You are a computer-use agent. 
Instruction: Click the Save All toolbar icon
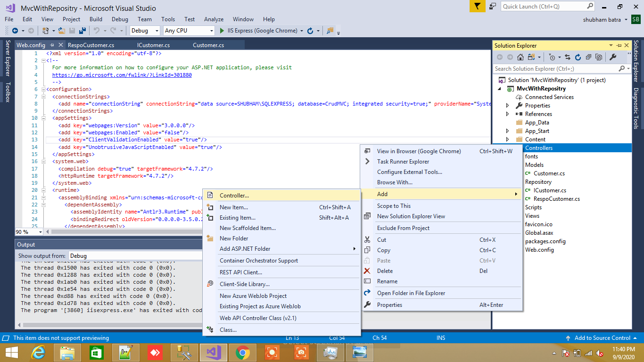(x=83, y=31)
